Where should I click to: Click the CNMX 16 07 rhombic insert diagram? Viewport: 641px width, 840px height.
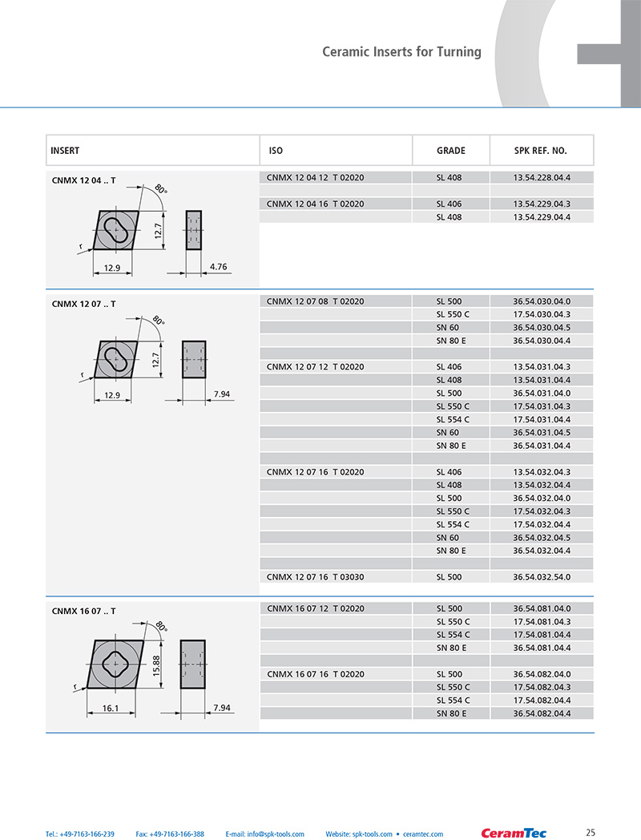pyautogui.click(x=121, y=668)
